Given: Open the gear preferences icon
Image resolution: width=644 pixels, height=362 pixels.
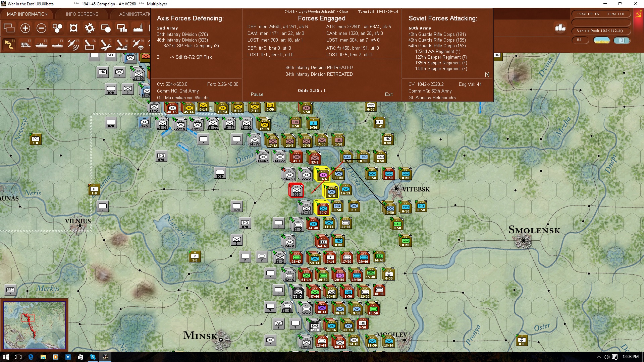Looking at the screenshot, I should tap(90, 28).
